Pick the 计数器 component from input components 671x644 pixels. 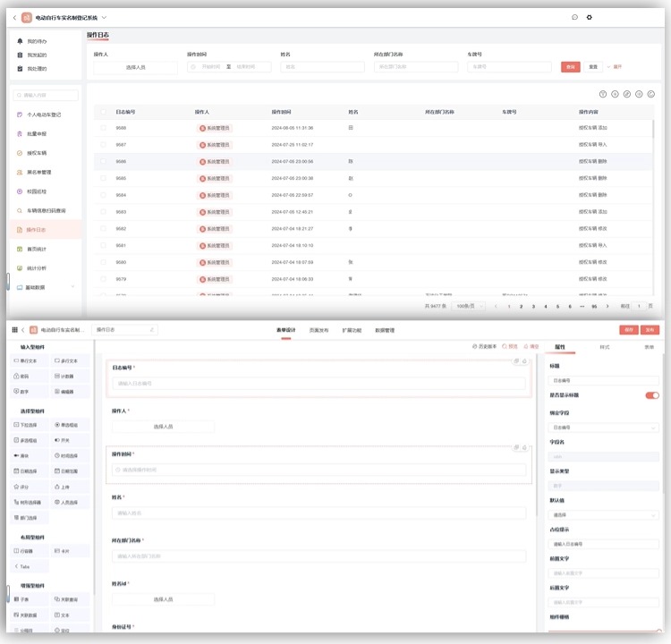(x=70, y=376)
